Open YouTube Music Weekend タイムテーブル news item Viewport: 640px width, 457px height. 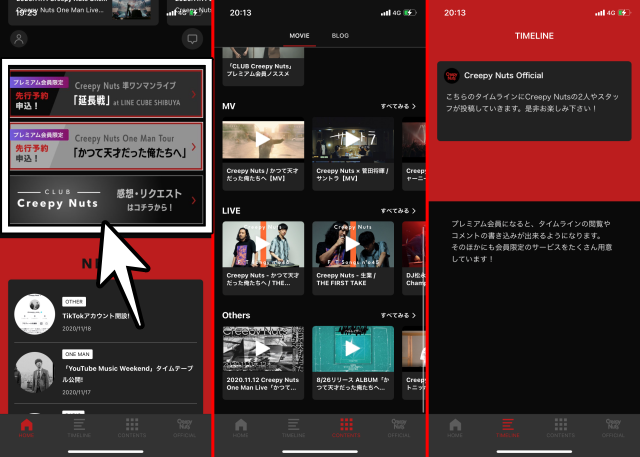[x=106, y=374]
